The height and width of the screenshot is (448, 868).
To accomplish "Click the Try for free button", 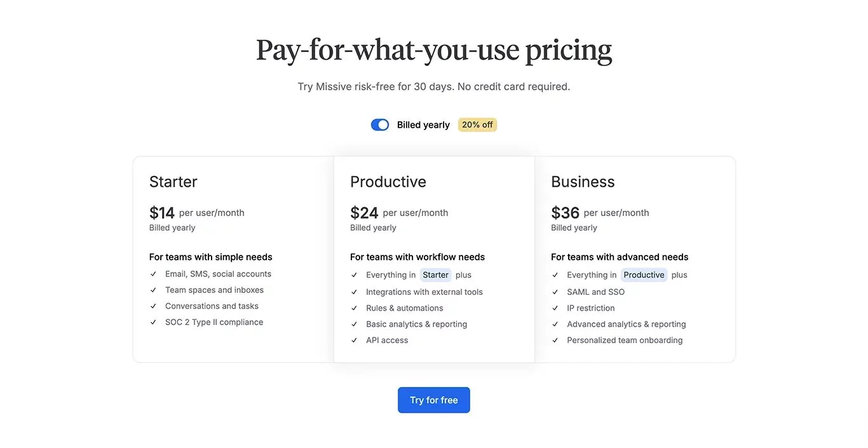I will click(x=434, y=400).
